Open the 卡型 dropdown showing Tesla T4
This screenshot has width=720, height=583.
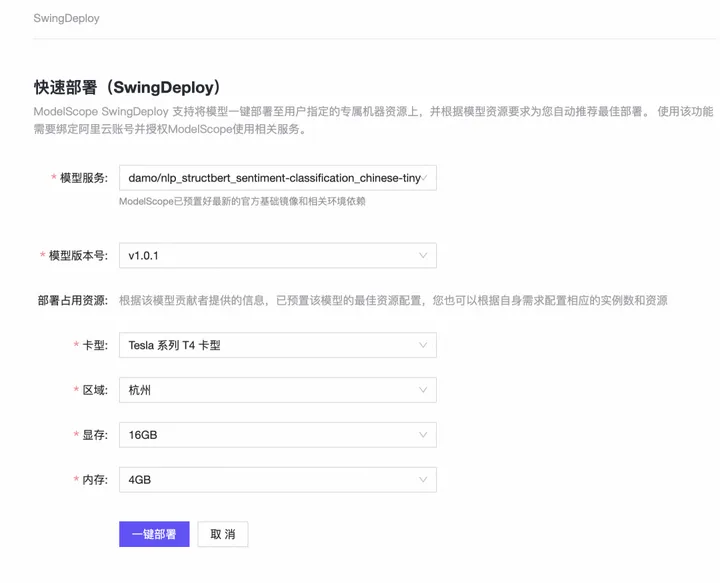(277, 345)
